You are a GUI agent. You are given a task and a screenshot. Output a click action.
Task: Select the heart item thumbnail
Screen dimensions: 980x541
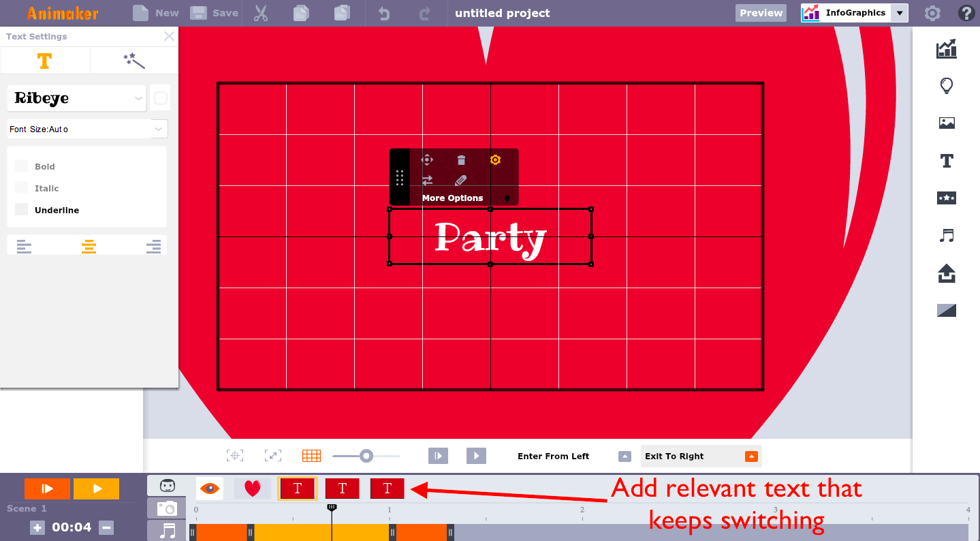coord(253,488)
